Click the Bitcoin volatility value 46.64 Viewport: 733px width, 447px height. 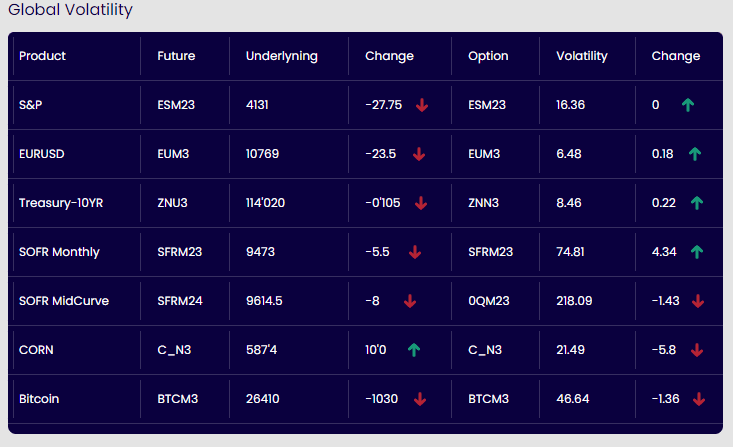[572, 399]
